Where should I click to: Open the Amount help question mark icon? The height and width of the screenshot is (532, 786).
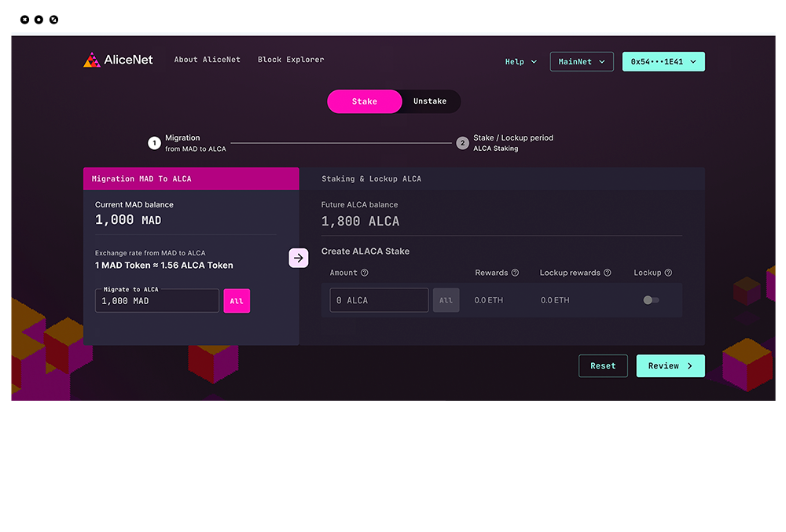tap(365, 273)
